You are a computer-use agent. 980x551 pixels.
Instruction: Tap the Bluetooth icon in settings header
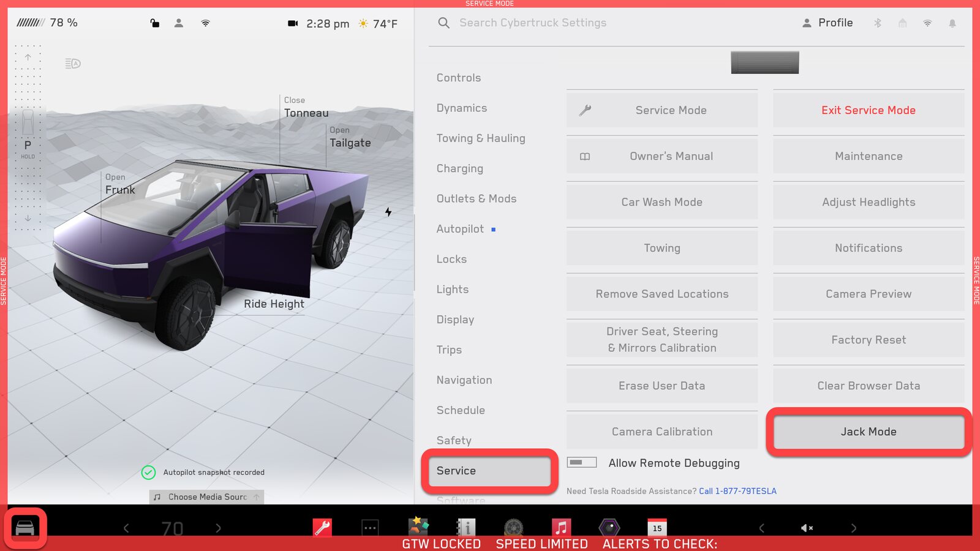(x=877, y=23)
